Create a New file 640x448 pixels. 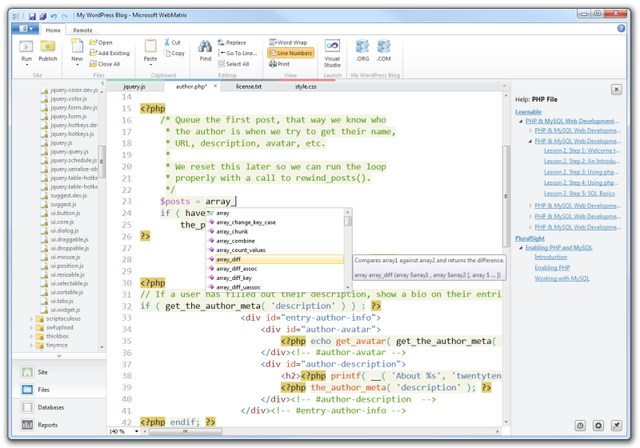pos(77,51)
